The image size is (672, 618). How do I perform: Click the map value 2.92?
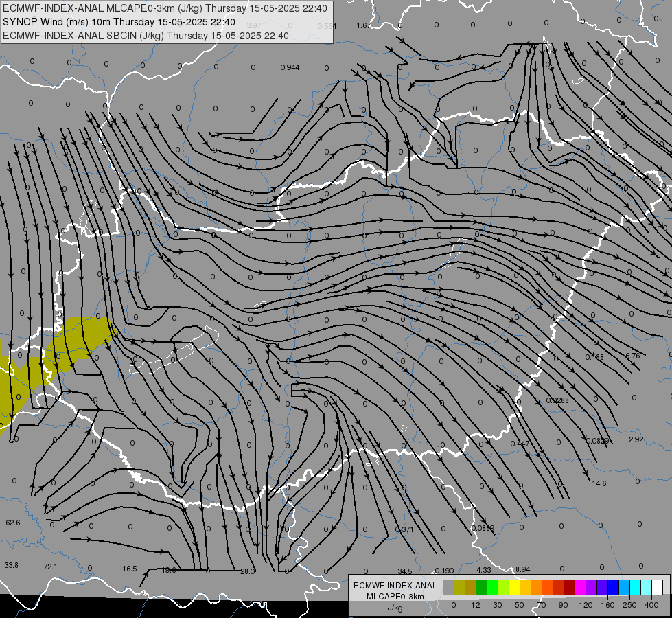[636, 439]
